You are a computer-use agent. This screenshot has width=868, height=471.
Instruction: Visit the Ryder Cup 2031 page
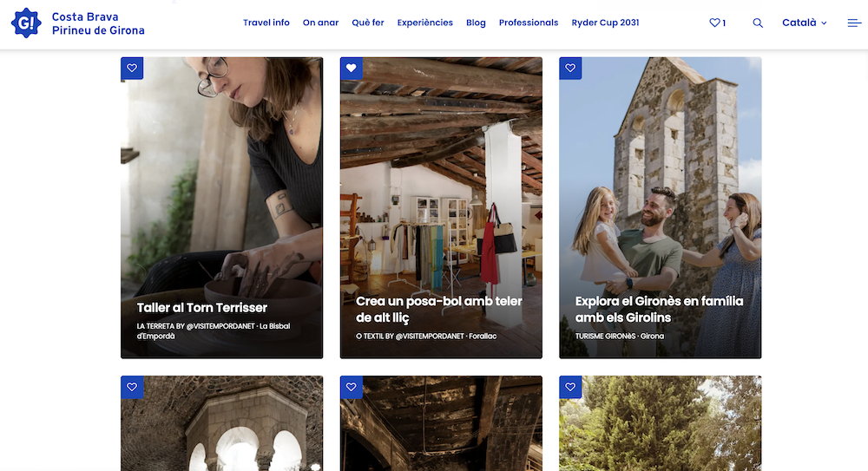click(605, 23)
